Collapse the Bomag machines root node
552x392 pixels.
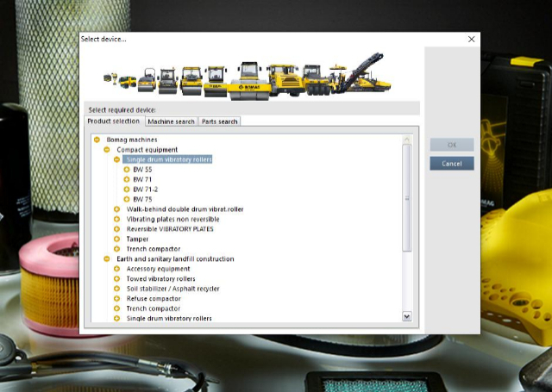[97, 140]
